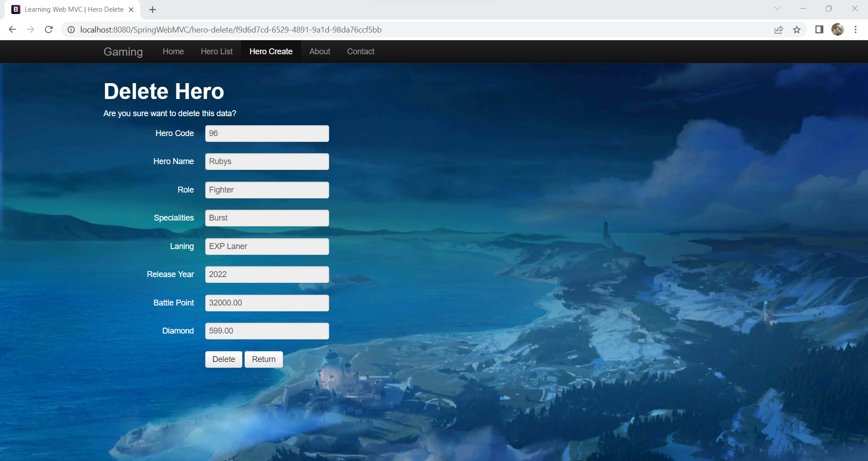
Task: Click the Specialities label
Action: tap(174, 218)
